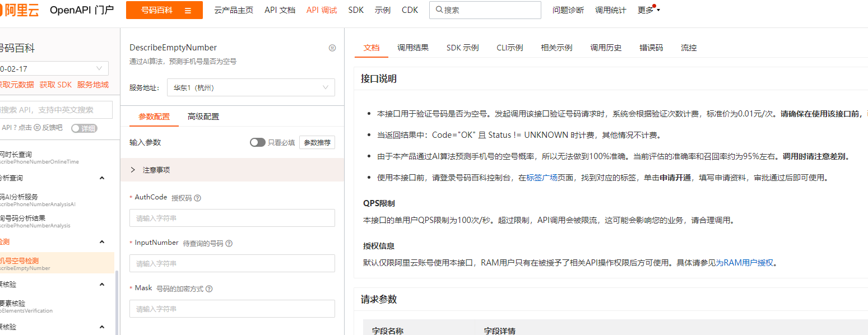This screenshot has height=335, width=868.
Task: Click the 获取元数据 link in the sidebar
Action: [17, 85]
